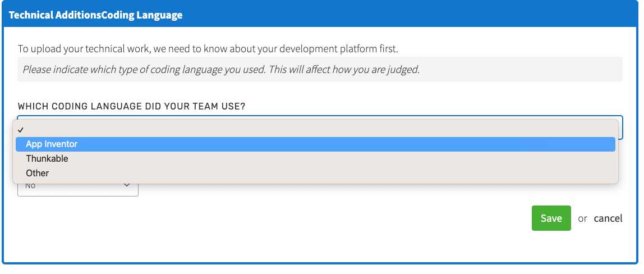The height and width of the screenshot is (274, 644).
Task: Choose Thunkable as the coding language
Action: [47, 159]
